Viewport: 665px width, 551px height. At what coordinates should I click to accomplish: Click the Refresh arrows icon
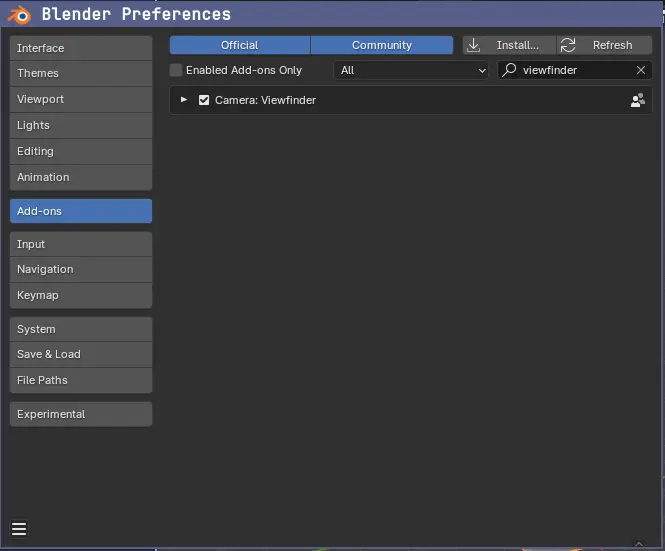click(568, 45)
